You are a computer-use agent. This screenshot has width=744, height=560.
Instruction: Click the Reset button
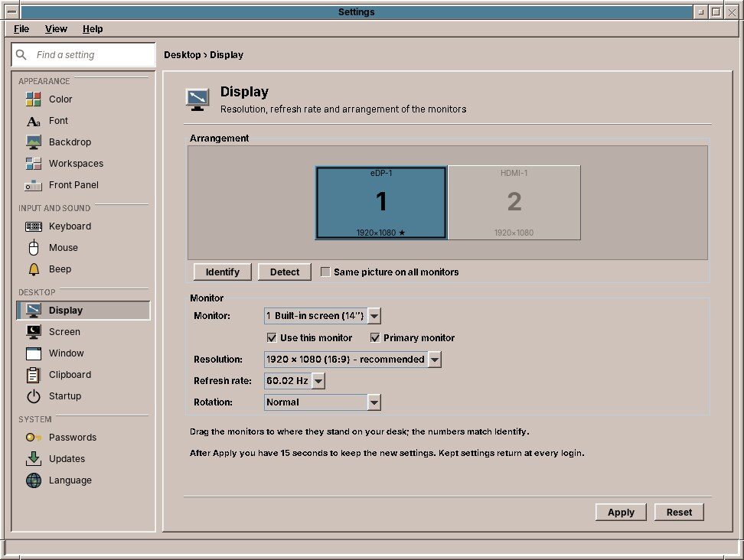point(679,512)
